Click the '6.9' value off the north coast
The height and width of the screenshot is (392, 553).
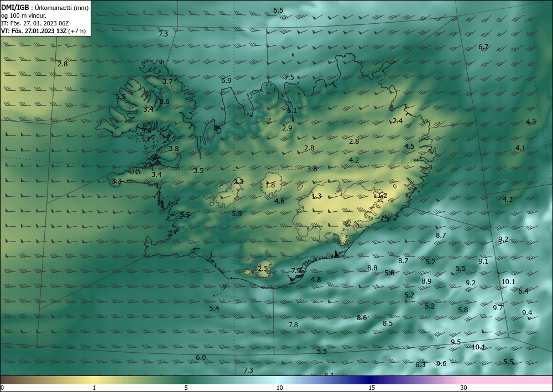tap(226, 80)
